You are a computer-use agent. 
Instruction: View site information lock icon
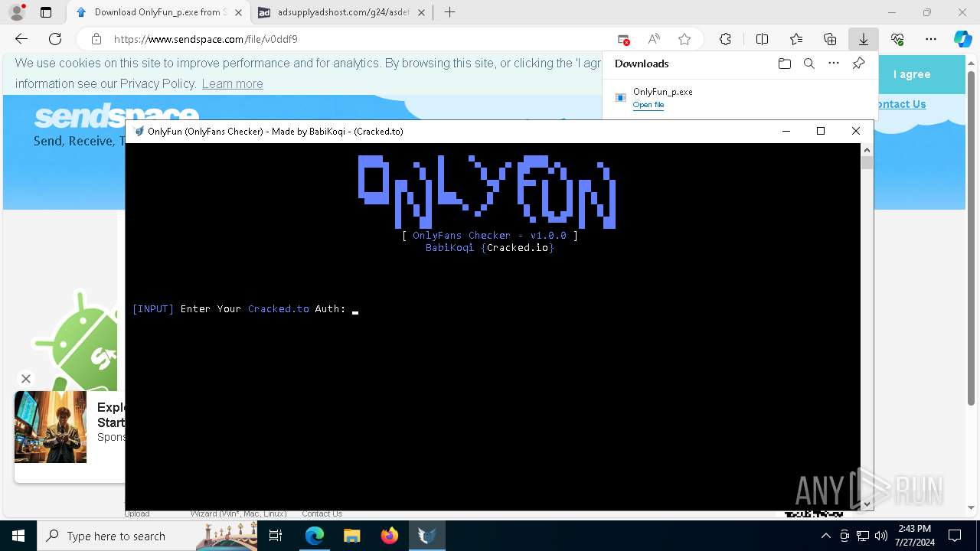96,39
